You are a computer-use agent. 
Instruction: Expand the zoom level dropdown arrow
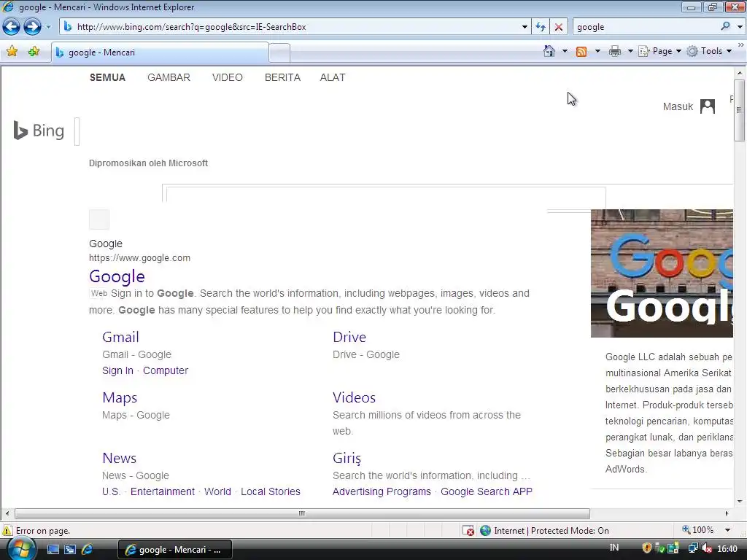pyautogui.click(x=727, y=530)
